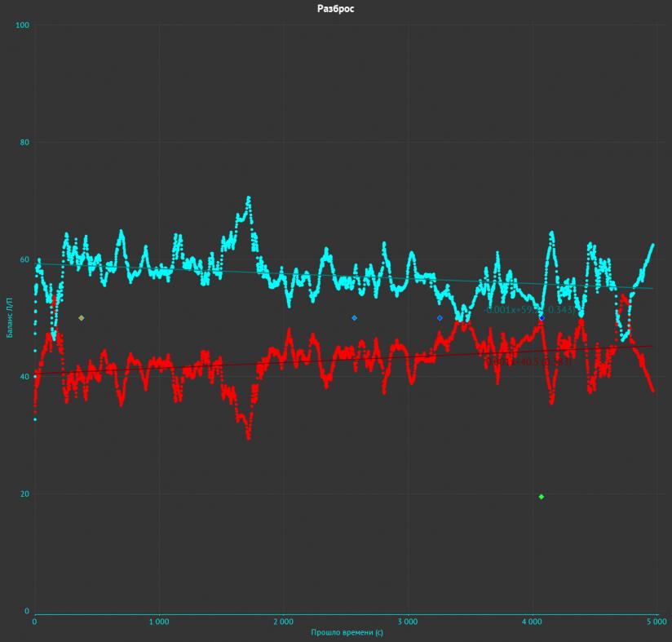Screen dimensions: 672x642
Task: Click the 80 tick label on Y-axis
Action: 24,143
